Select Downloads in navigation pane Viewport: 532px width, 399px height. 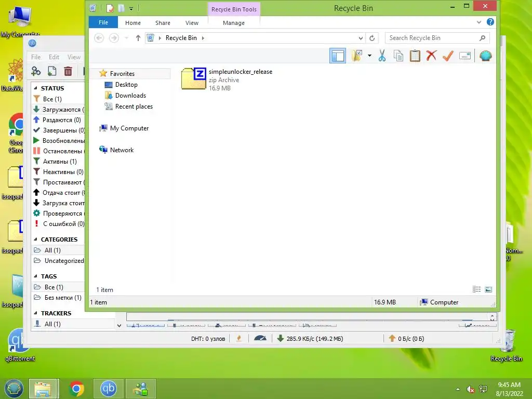click(x=130, y=96)
